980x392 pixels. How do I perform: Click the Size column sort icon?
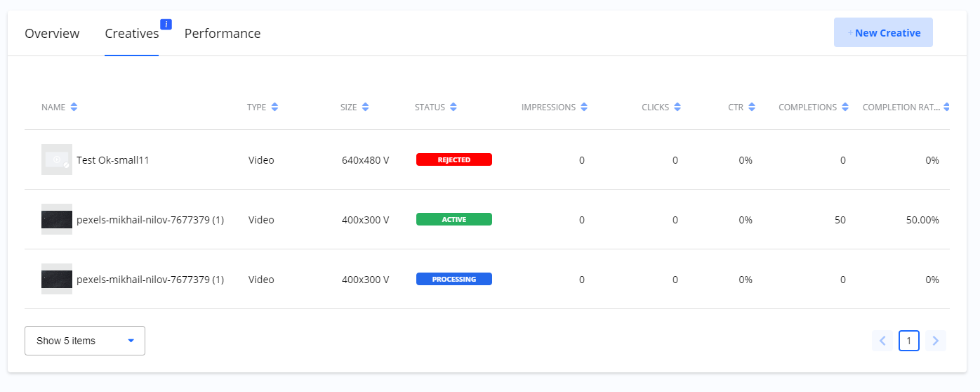point(365,107)
